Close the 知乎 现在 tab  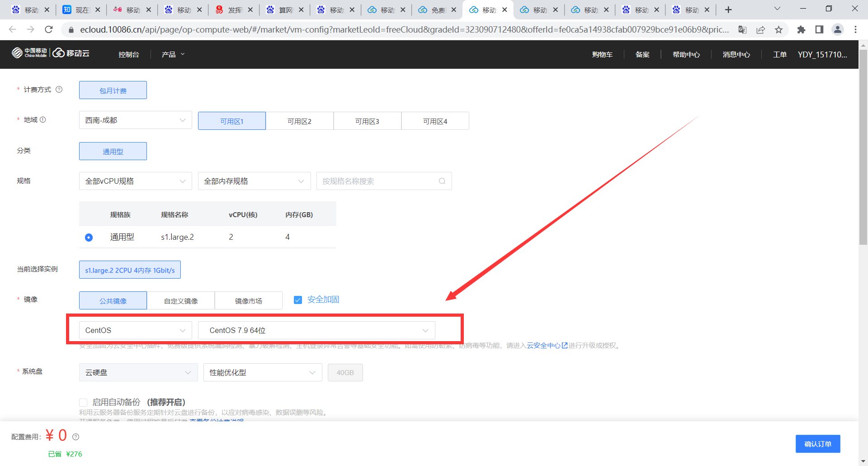click(98, 10)
